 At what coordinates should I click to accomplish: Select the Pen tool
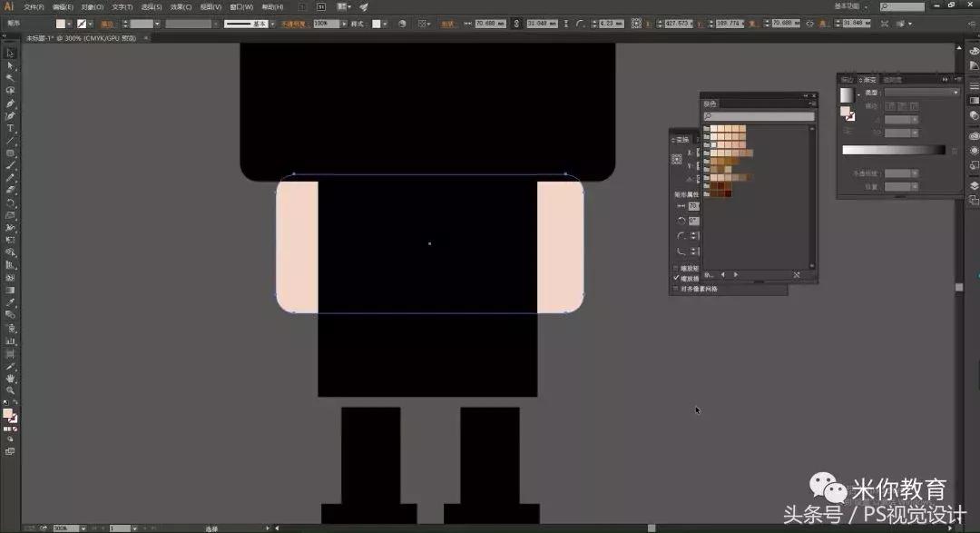pyautogui.click(x=10, y=104)
